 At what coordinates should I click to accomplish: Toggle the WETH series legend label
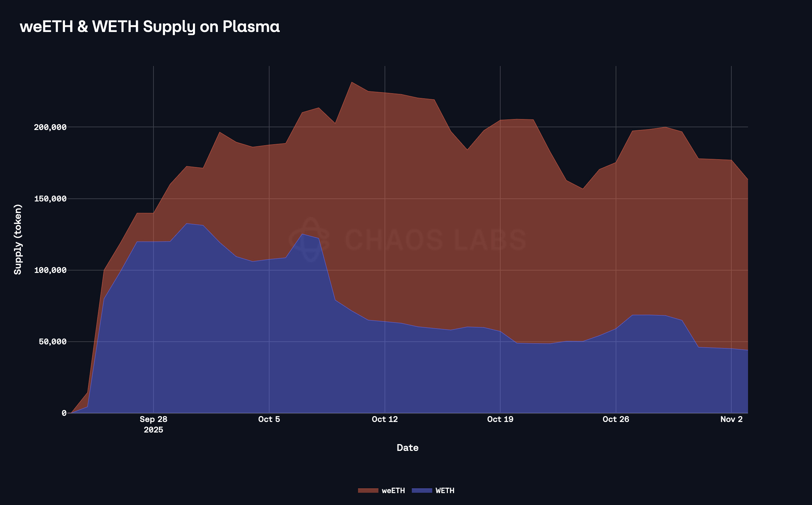click(445, 490)
